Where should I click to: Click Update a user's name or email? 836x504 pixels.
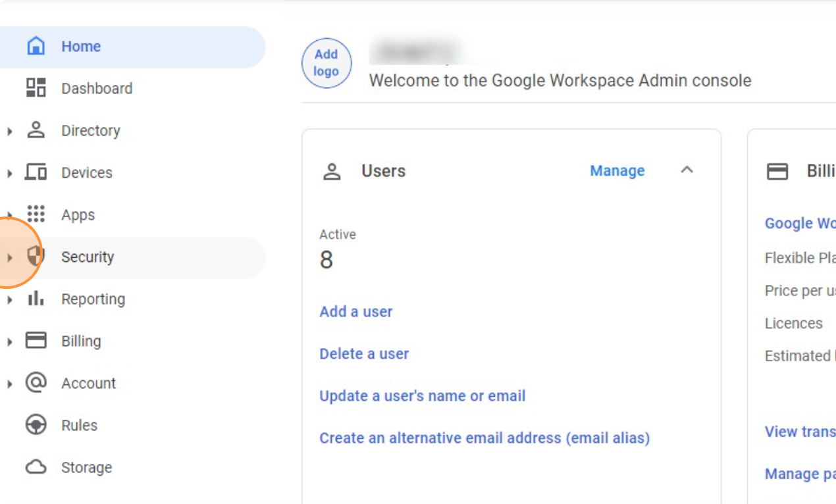pos(423,396)
